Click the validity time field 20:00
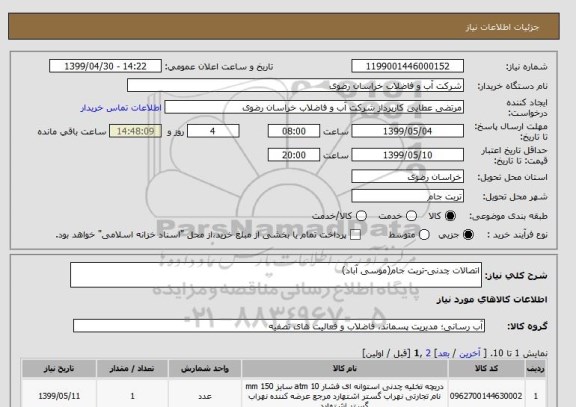 coord(294,155)
